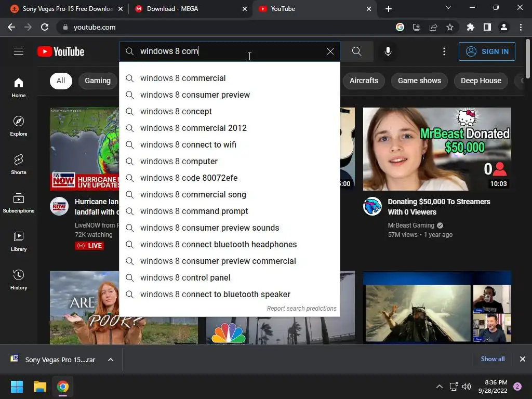Viewport: 532px width, 399px height.
Task: Open Chrome three-dot menu
Action: 521,27
